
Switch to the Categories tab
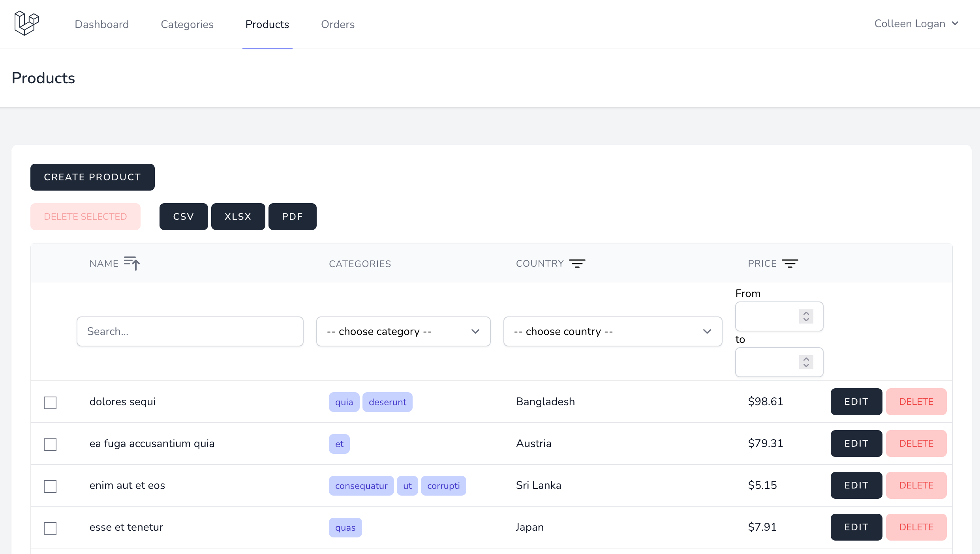point(187,24)
